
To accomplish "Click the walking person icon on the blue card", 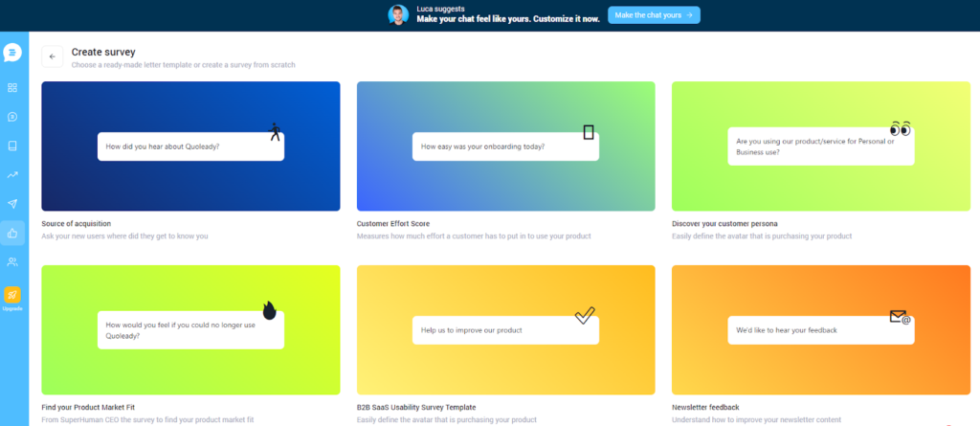I will click(x=275, y=131).
